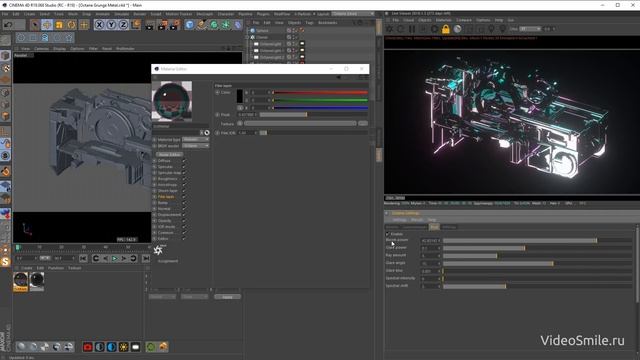Open viewport Cameras menu
Screen dimensions: 640x360
(41, 49)
